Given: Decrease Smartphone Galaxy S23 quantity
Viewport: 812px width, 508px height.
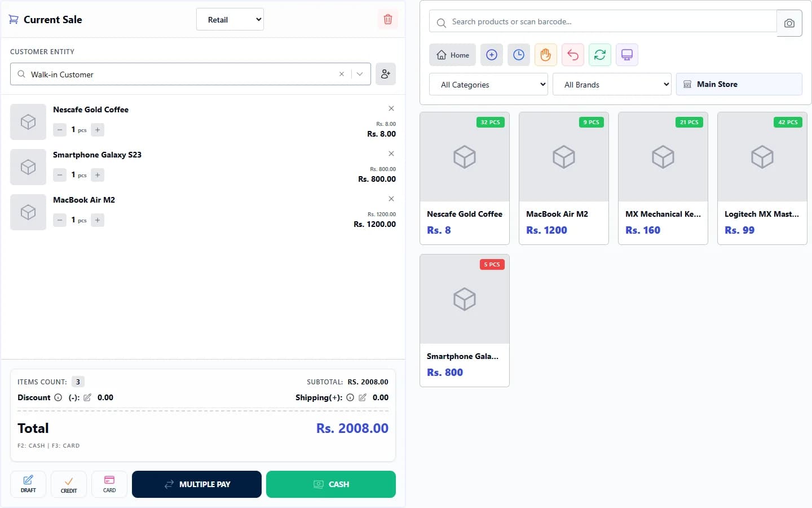Looking at the screenshot, I should (x=60, y=175).
